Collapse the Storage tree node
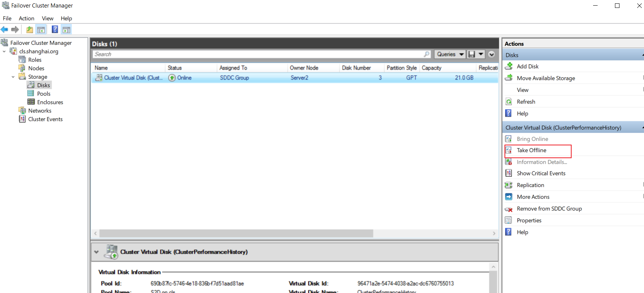Viewport: 644px width, 293px height. 13,77
